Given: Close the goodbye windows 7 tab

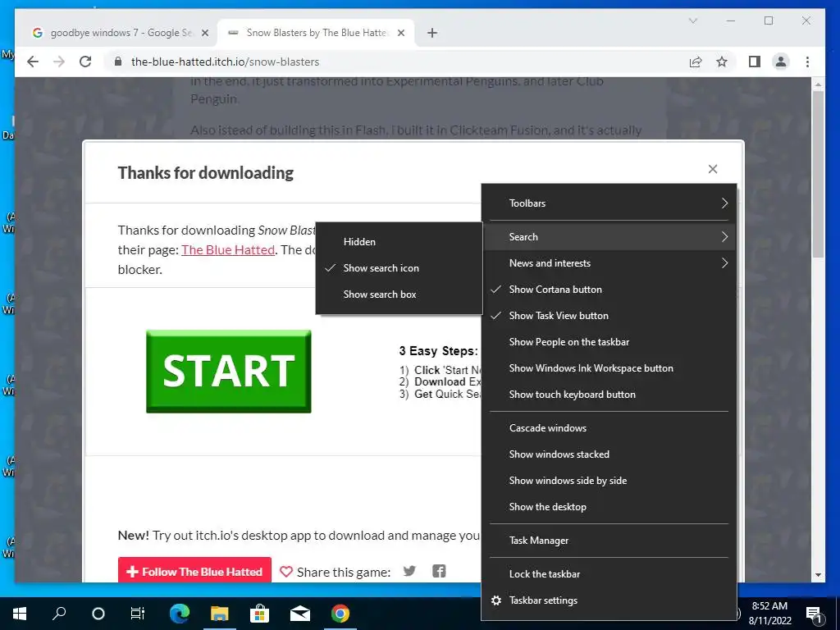Looking at the screenshot, I should [x=204, y=33].
